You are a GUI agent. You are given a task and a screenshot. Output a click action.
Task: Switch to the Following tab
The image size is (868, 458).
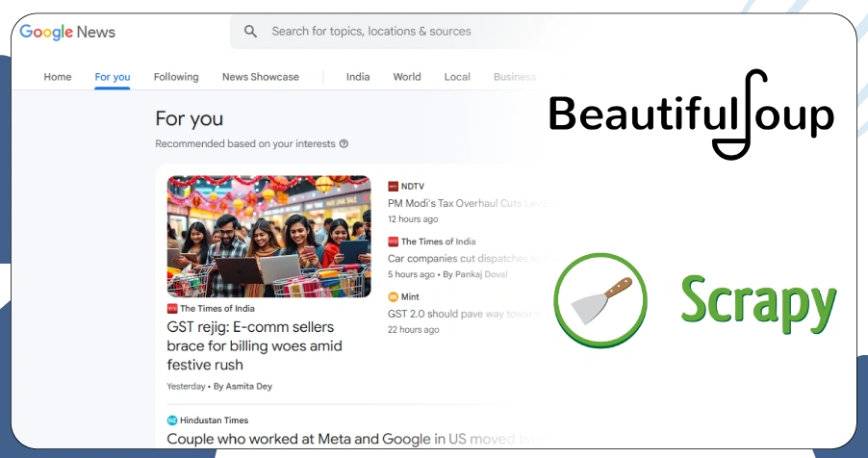pos(176,77)
